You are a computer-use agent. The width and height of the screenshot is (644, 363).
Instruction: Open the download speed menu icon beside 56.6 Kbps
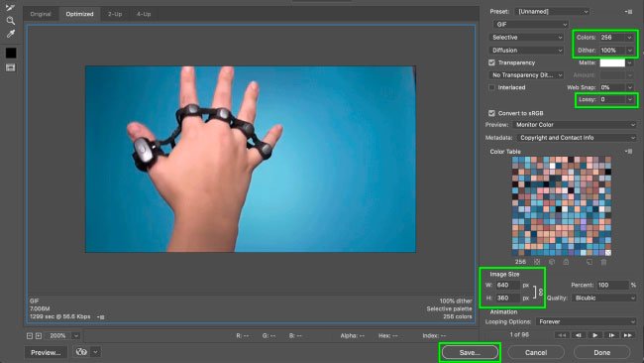101,317
